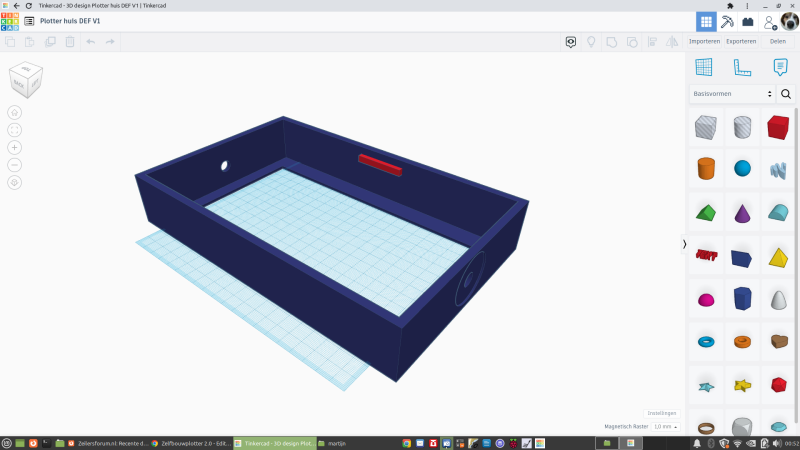The width and height of the screenshot is (800, 450).
Task: Click the Delen button
Action: pos(778,41)
